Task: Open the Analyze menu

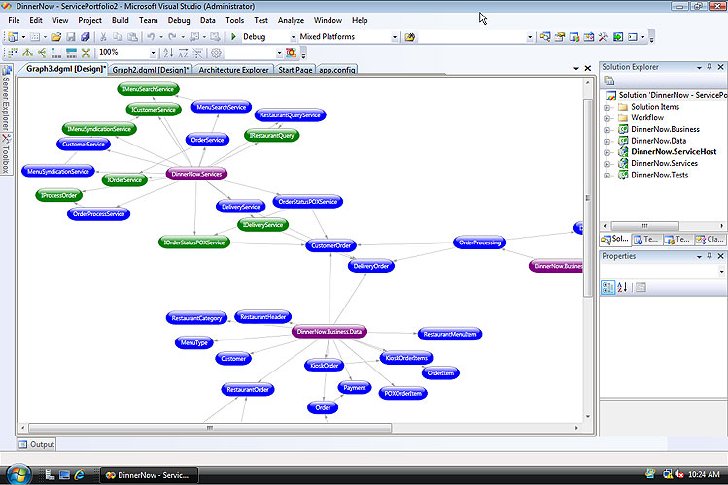Action: [291, 20]
